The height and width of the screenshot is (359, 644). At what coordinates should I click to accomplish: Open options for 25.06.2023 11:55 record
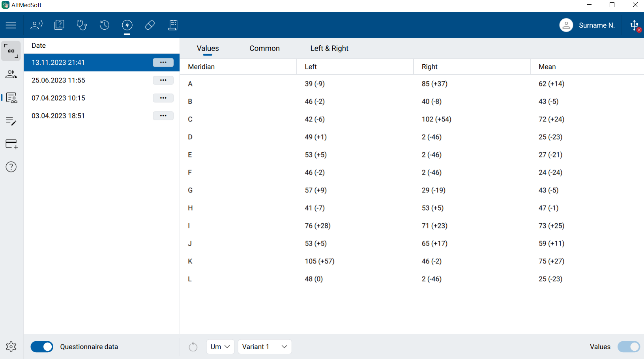point(163,80)
